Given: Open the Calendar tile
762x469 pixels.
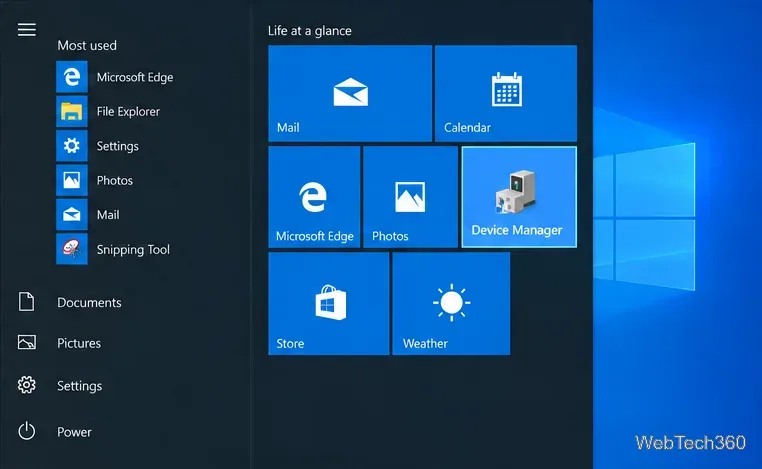Looking at the screenshot, I should [x=506, y=93].
